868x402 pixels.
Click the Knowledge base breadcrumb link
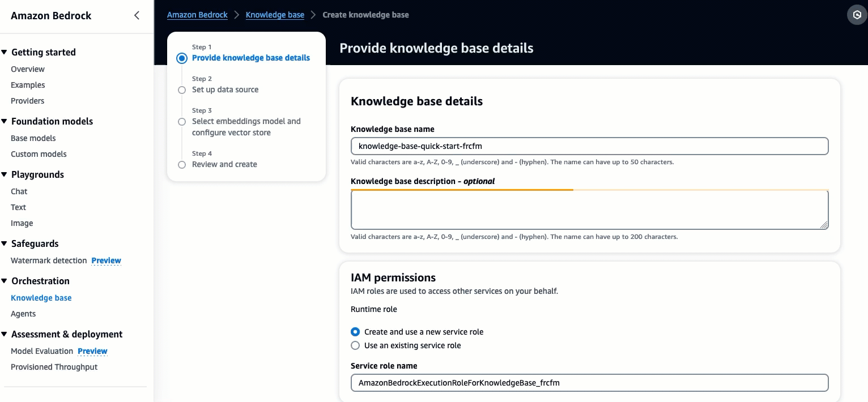pyautogui.click(x=275, y=15)
